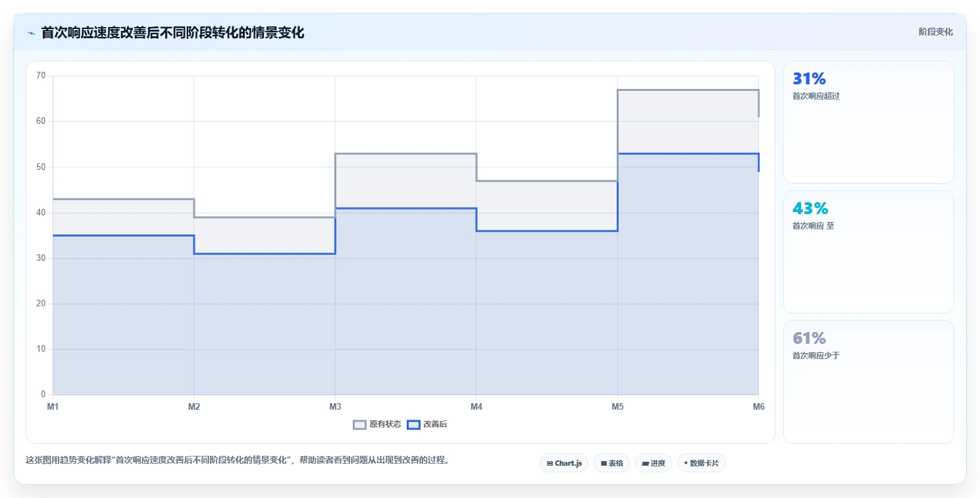The width and height of the screenshot is (980, 498).
Task: Click the 30 y-axis value
Action: [41, 258]
